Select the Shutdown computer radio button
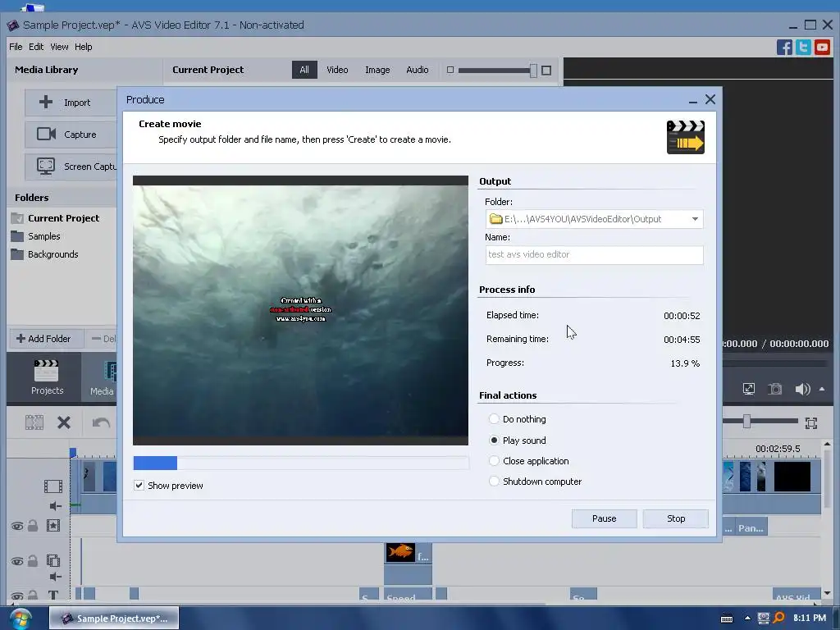The image size is (840, 630). [x=494, y=481]
